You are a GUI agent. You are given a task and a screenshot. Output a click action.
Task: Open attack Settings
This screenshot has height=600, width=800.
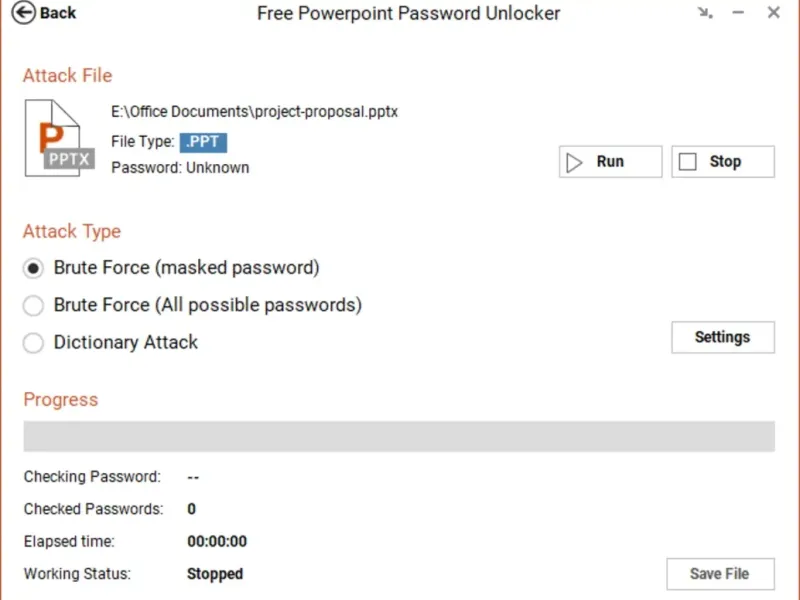(722, 337)
